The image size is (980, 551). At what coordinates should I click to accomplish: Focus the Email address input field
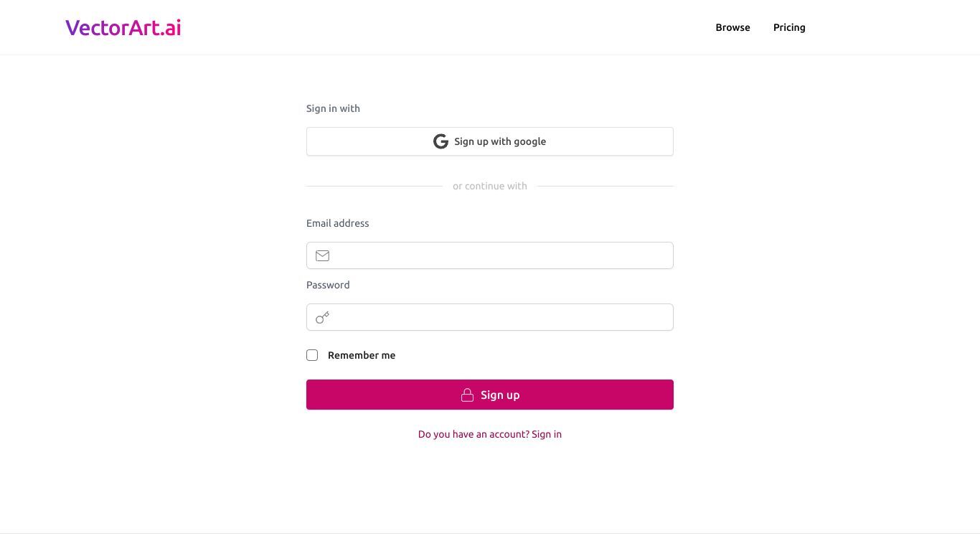[490, 255]
